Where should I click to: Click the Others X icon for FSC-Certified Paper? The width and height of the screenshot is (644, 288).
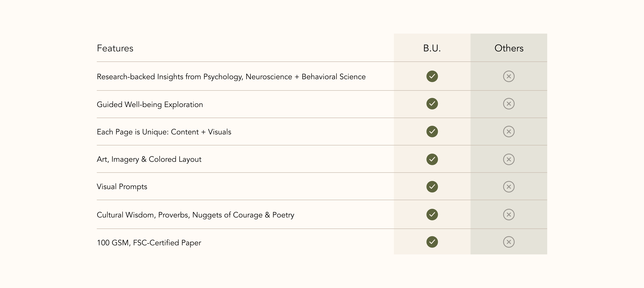pos(509,242)
